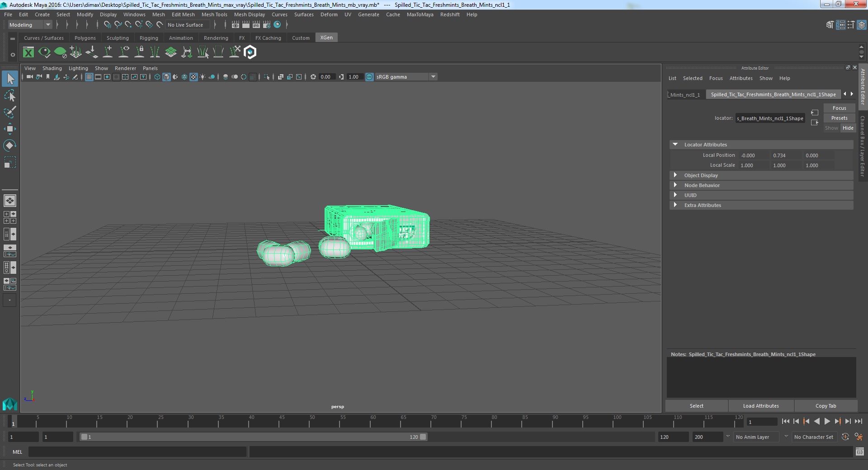
Task: Open the sRGB gamma view transform dropdown
Action: 406,77
